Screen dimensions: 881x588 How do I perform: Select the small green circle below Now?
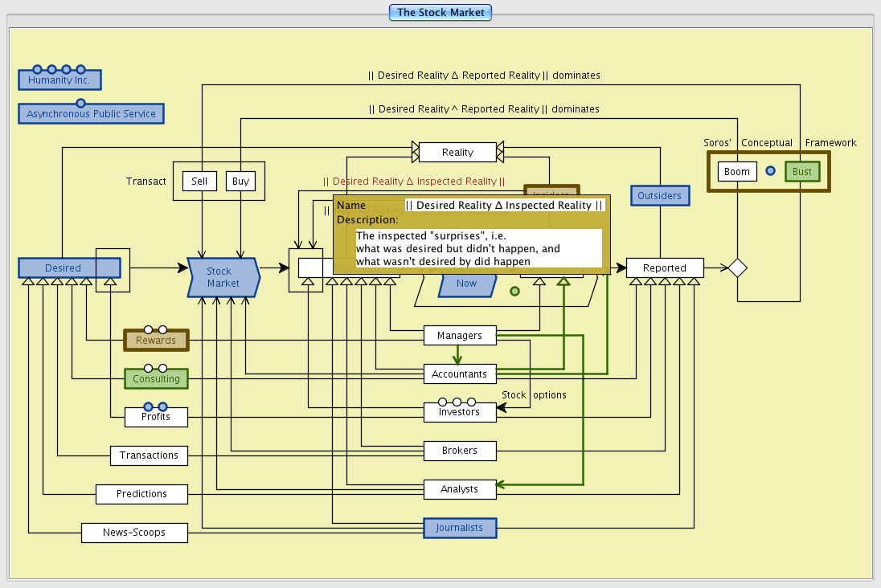pyautogui.click(x=515, y=291)
